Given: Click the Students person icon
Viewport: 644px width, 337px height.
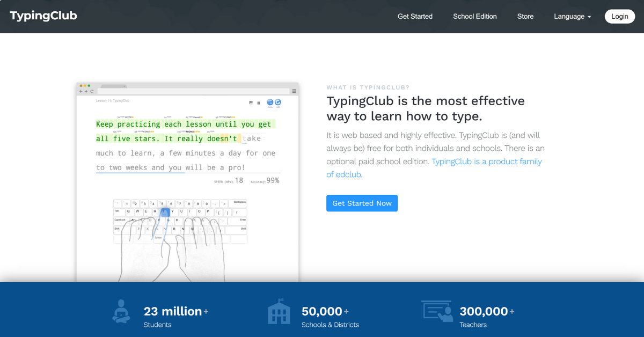Looking at the screenshot, I should pyautogui.click(x=121, y=311).
